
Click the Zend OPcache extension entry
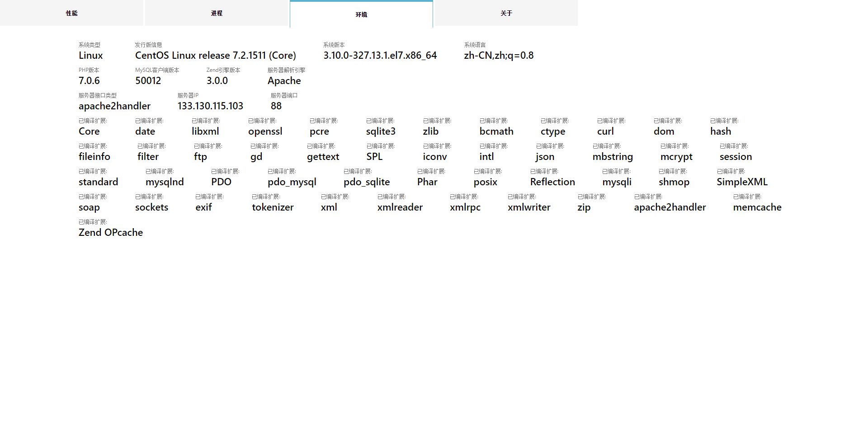click(x=111, y=233)
